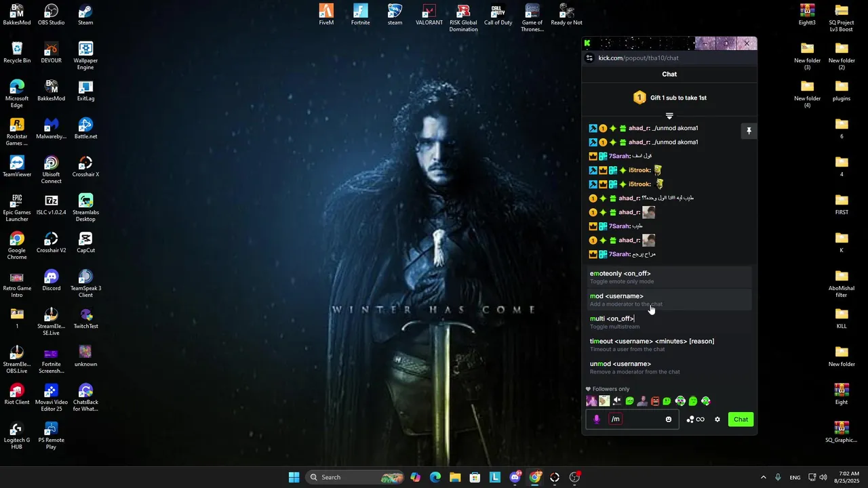This screenshot has width=868, height=488.
Task: Open Discord from the taskbar
Action: [515, 477]
